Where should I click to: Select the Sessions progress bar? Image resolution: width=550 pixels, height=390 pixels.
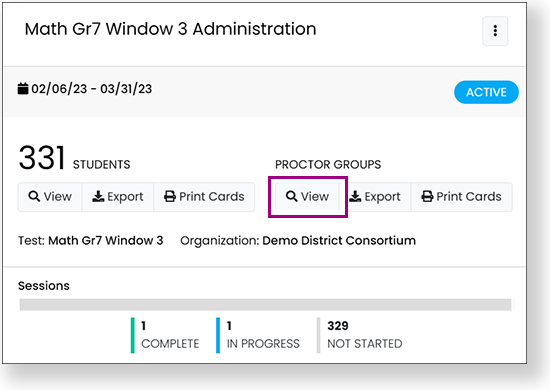265,305
